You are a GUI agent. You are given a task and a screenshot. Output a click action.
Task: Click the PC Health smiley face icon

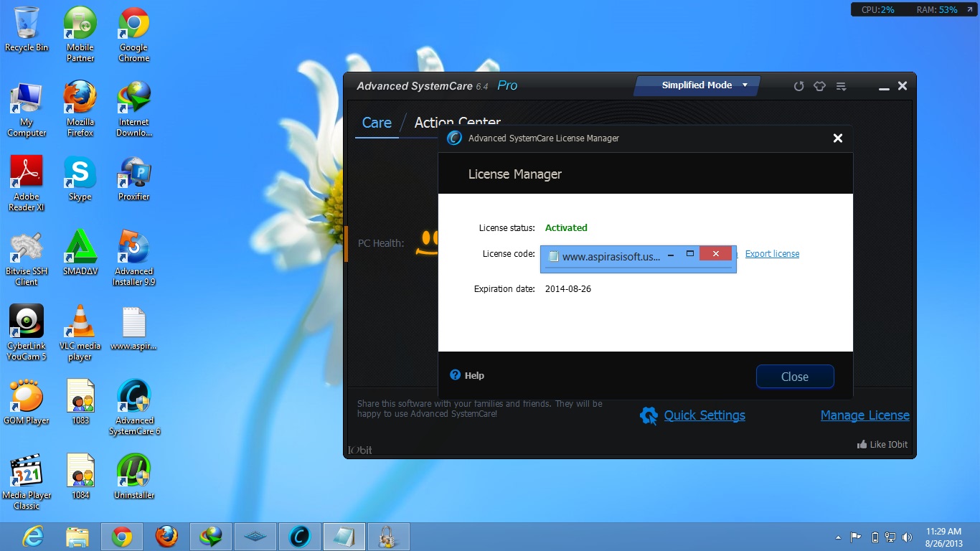[x=428, y=243]
